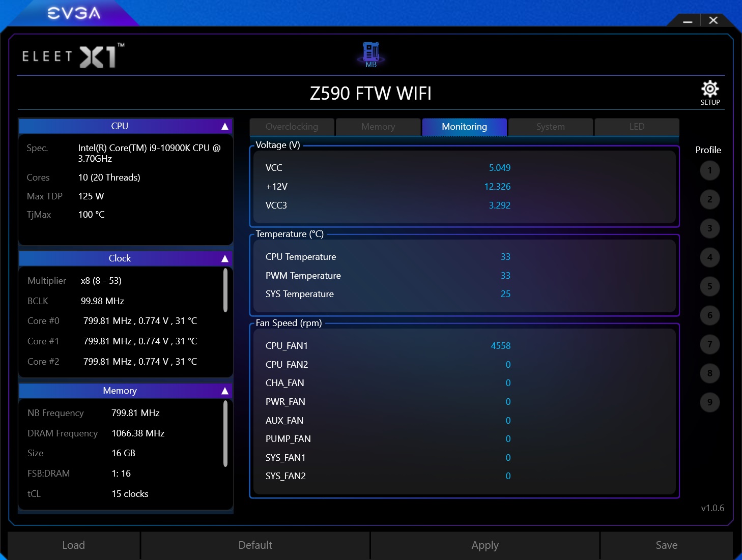Image resolution: width=742 pixels, height=560 pixels.
Task: Open the LED tab
Action: click(x=637, y=127)
